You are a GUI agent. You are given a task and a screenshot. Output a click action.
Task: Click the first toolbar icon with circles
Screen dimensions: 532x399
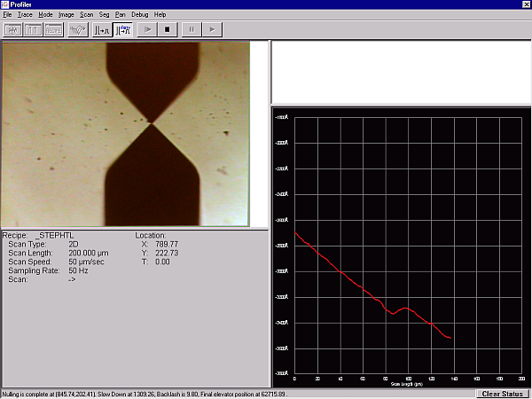[x=13, y=29]
